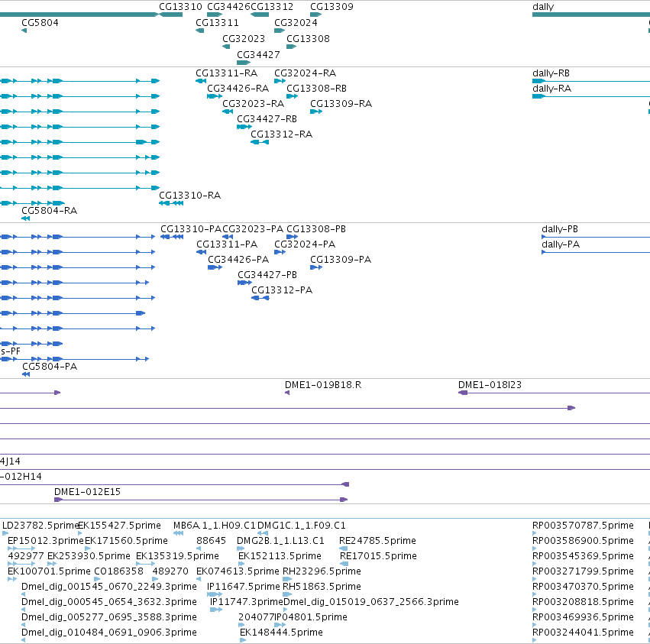The width and height of the screenshot is (650, 644).
Task: Select EST DMG2B.1_1.L13.C1
Action: pos(280,541)
